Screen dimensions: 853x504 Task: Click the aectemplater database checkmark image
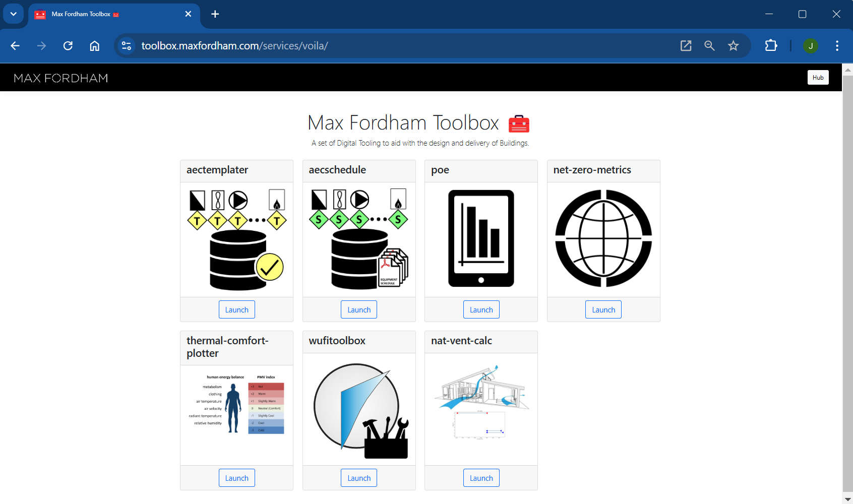(x=236, y=240)
